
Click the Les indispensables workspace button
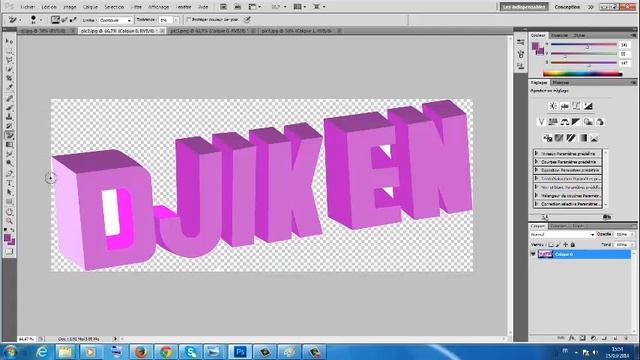(524, 7)
